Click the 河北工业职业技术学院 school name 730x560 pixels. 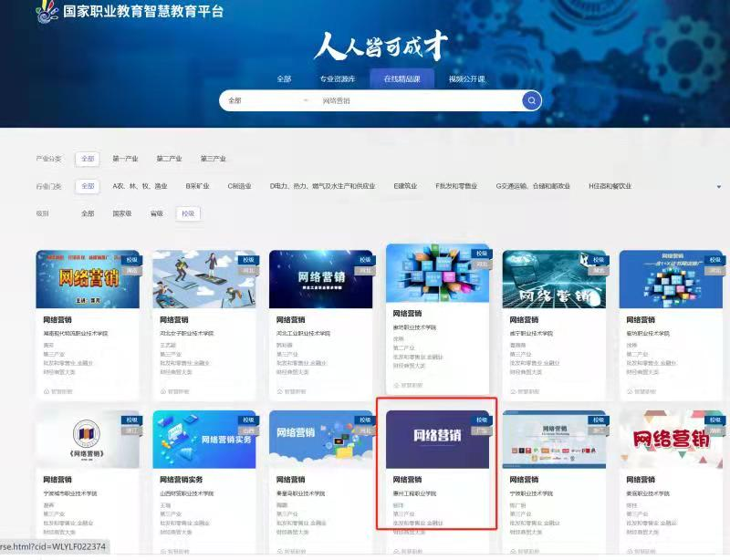click(303, 334)
